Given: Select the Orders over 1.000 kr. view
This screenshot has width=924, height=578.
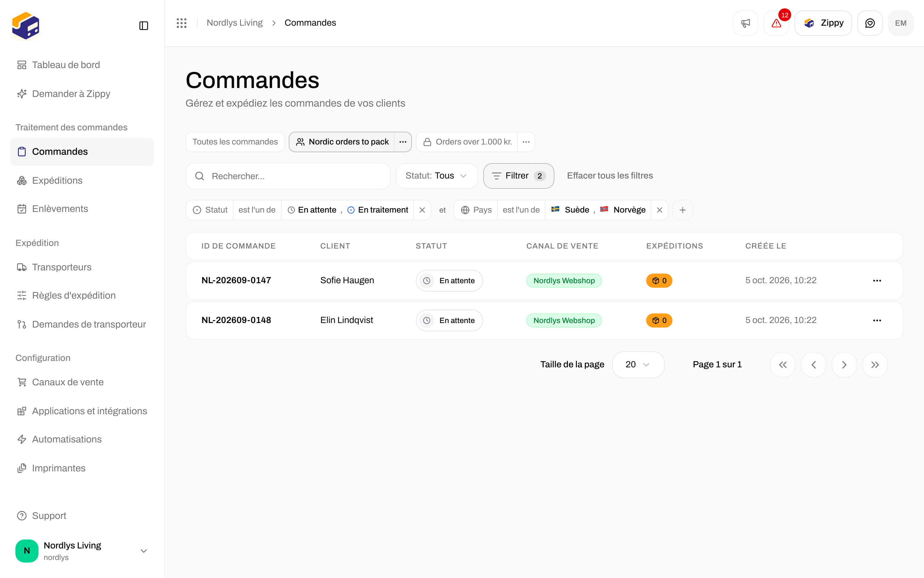Looking at the screenshot, I should coord(467,142).
